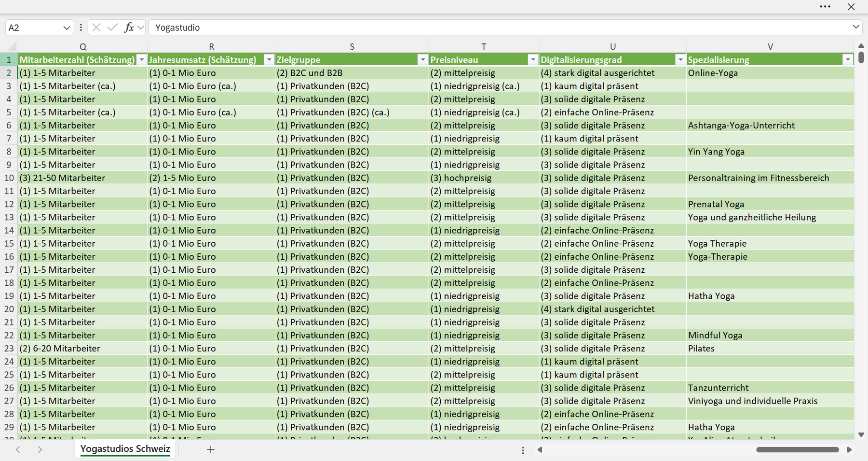Add a new sheet with plus icon
Viewport: 868px width, 461px height.
pos(211,449)
